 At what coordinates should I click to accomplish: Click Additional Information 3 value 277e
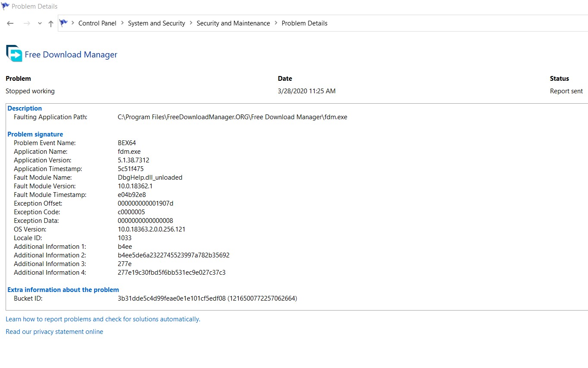[125, 264]
